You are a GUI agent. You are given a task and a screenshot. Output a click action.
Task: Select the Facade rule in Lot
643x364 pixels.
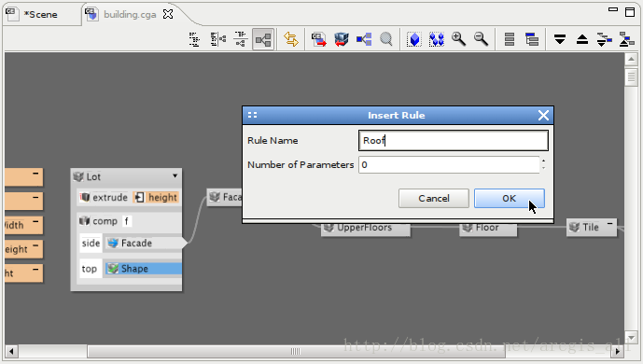144,243
